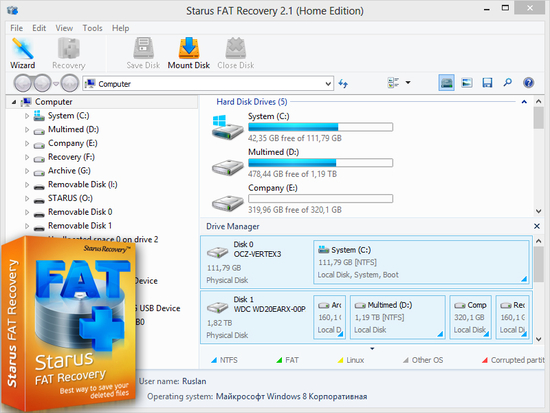Open the Tools menu
This screenshot has height=413, width=550.
click(x=92, y=28)
